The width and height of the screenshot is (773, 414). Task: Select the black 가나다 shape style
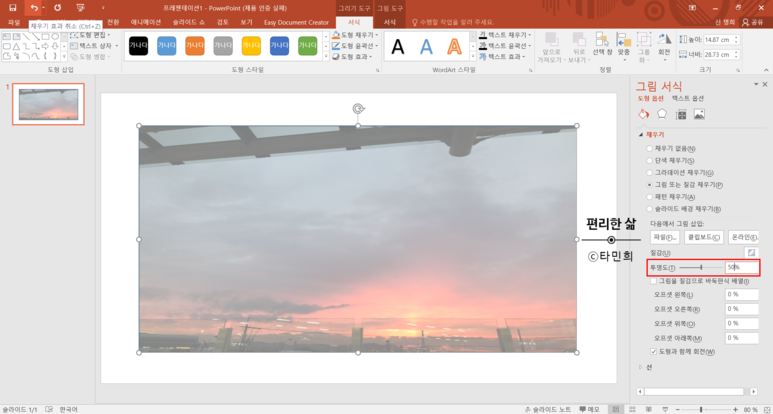tap(139, 46)
